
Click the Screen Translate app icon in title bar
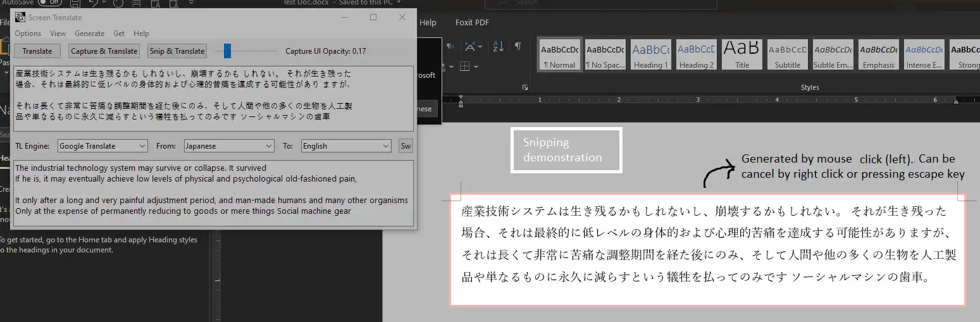pos(20,18)
